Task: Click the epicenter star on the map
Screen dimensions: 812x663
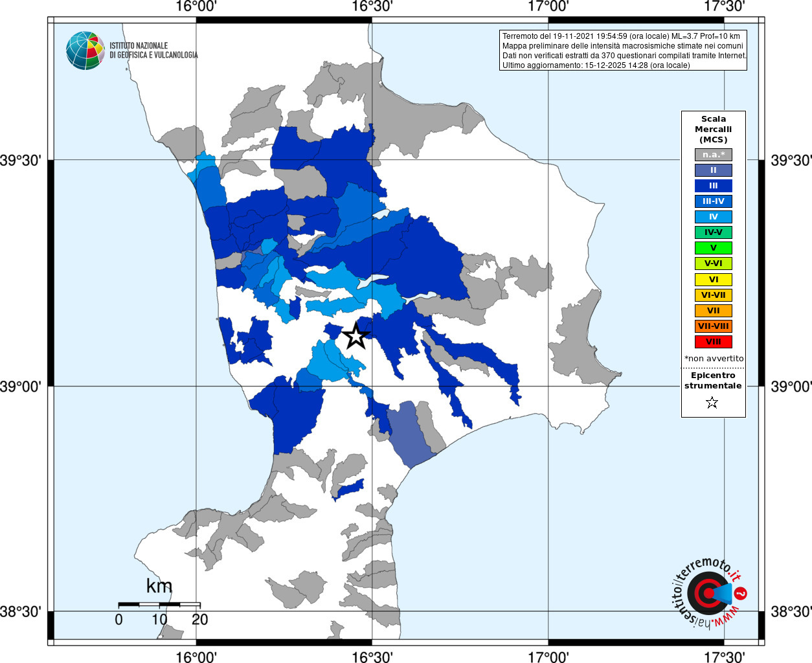Action: [355, 335]
